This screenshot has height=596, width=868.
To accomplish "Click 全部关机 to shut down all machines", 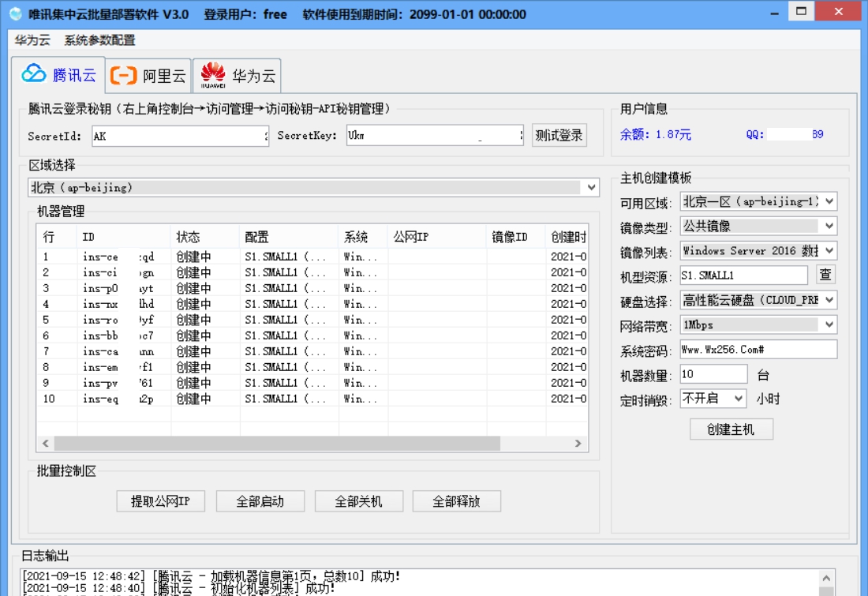I will (360, 500).
